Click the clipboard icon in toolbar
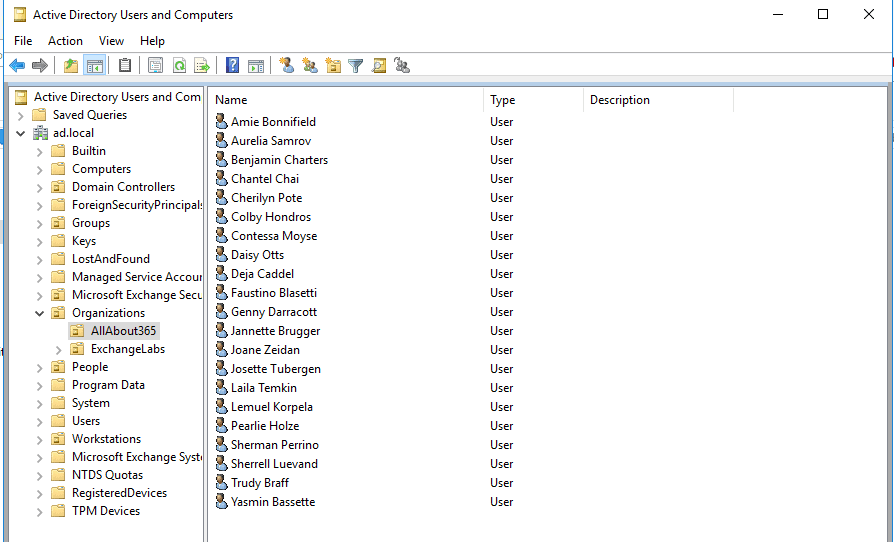This screenshot has height=542, width=894. [x=125, y=66]
